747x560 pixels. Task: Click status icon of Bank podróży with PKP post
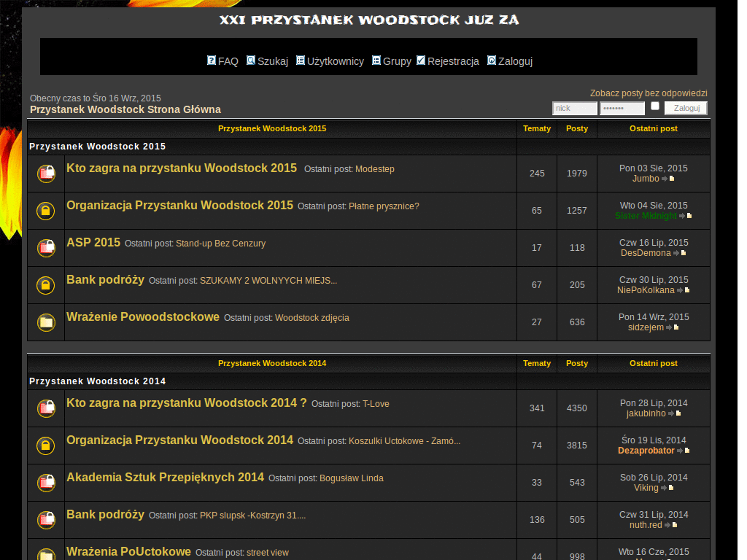point(46,519)
